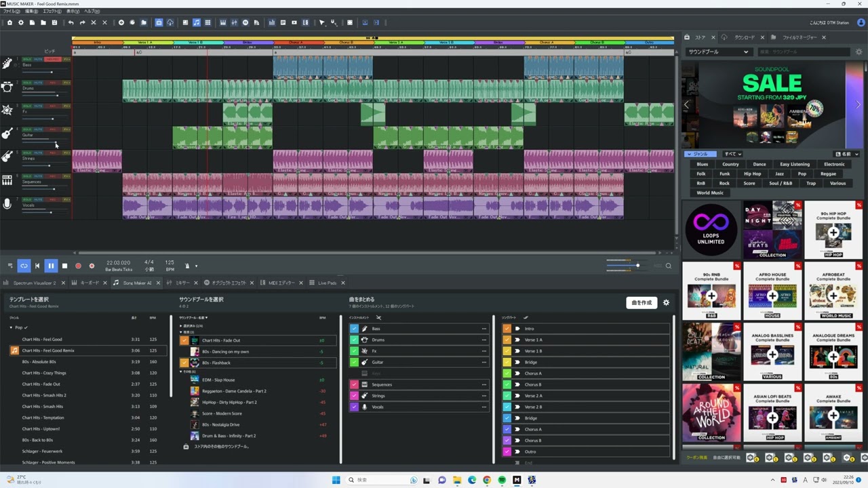Image resolution: width=868 pixels, height=488 pixels.
Task: Click the Song Maker music note toolbar icon
Action: 196,22
